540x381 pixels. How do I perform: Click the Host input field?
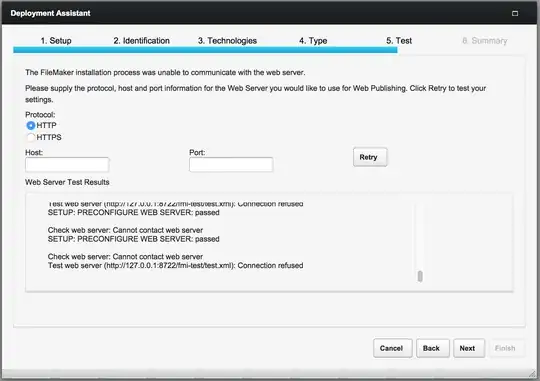tap(67, 165)
